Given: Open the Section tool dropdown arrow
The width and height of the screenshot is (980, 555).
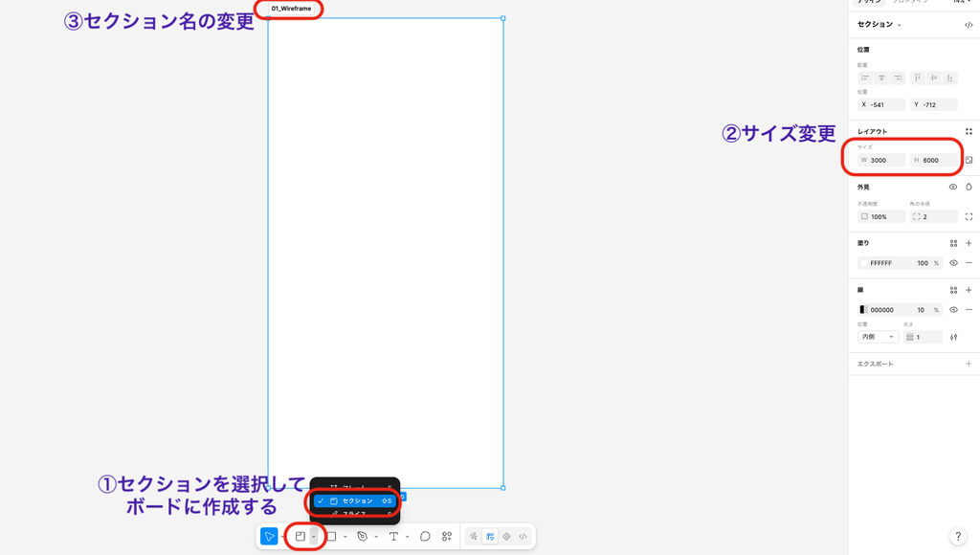Looking at the screenshot, I should 314,536.
